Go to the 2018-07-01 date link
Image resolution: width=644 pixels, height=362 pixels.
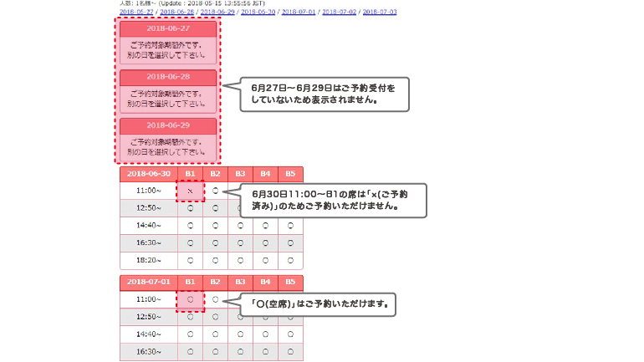pos(298,13)
